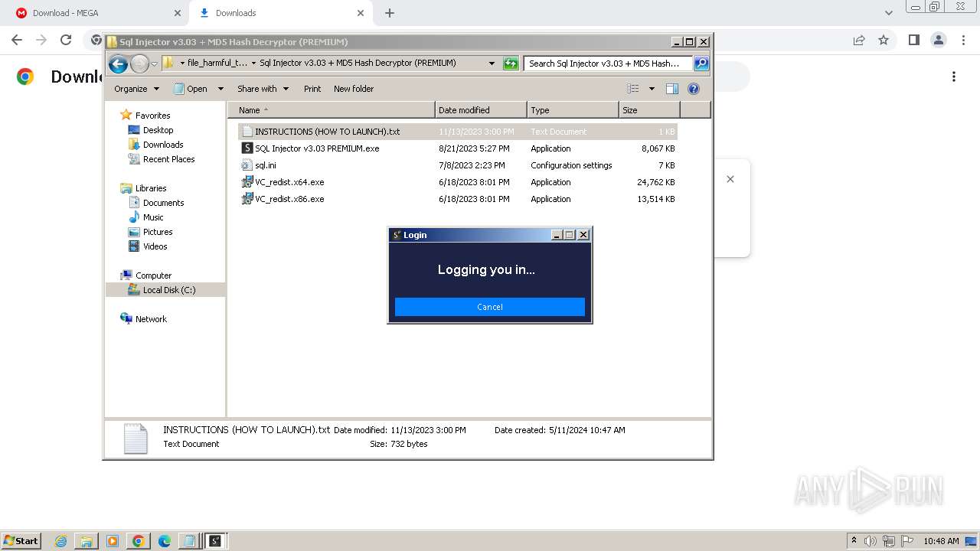This screenshot has height=551, width=980.
Task: Open Desktop under Favorites
Action: pos(158,130)
